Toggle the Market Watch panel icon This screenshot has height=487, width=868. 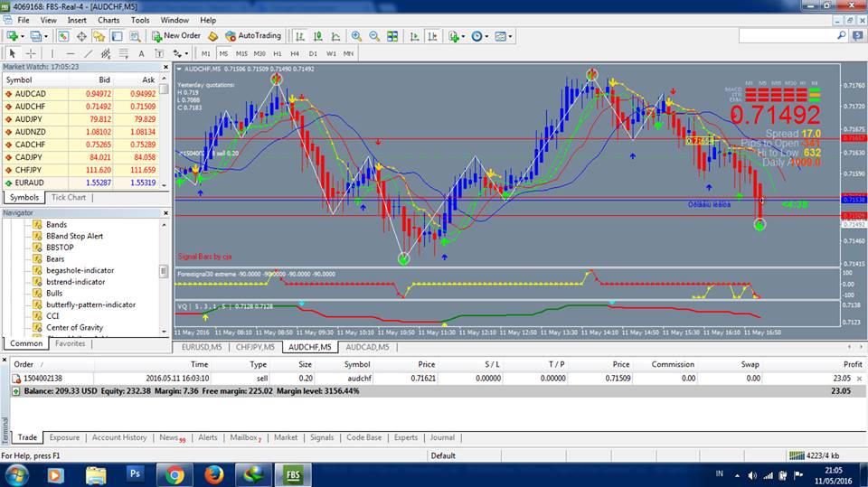coord(62,36)
